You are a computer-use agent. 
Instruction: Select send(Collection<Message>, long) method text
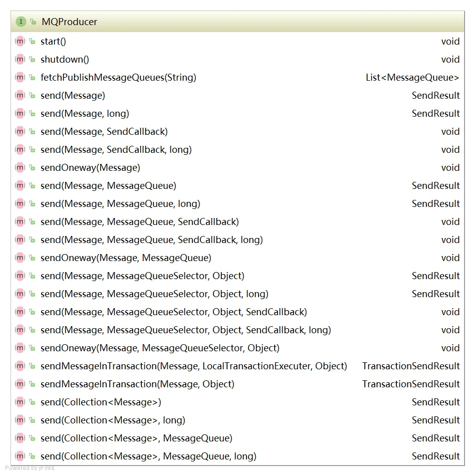113,420
